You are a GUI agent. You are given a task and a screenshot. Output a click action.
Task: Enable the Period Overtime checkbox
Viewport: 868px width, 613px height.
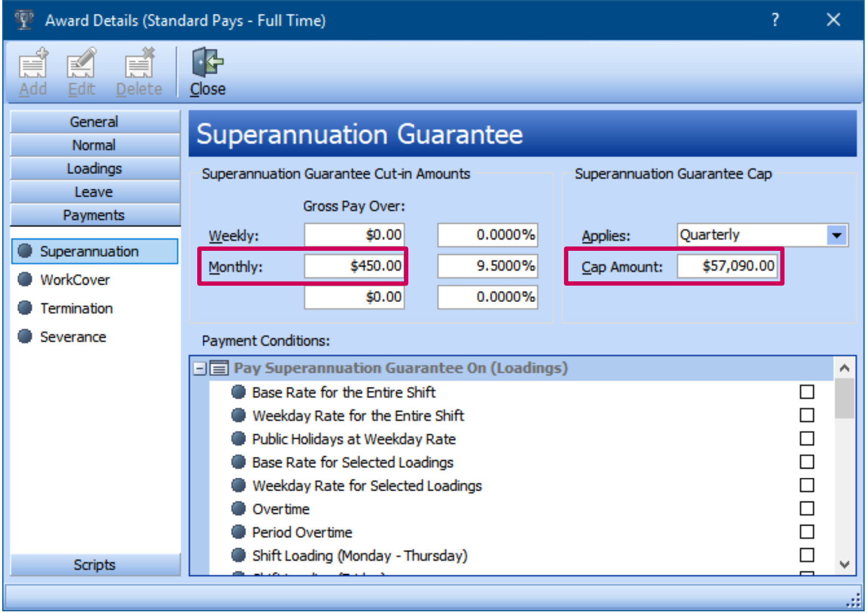807,532
